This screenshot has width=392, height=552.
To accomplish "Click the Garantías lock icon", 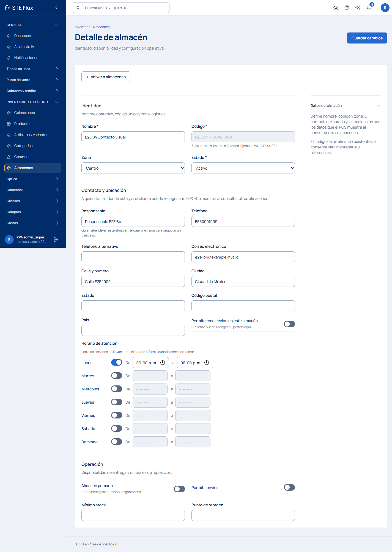I will 9,157.
